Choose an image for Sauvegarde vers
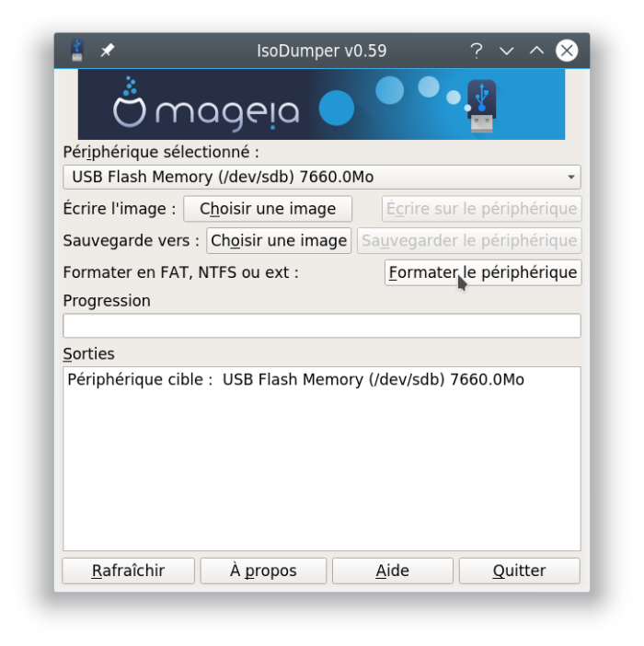This screenshot has width=644, height=646. pyautogui.click(x=279, y=240)
